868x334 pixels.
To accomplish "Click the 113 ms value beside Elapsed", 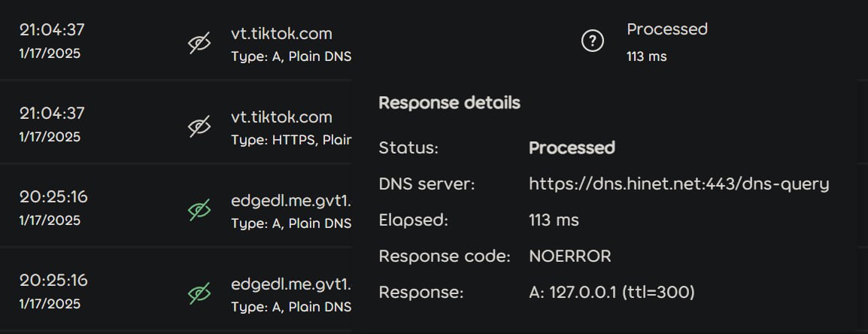I will [554, 220].
